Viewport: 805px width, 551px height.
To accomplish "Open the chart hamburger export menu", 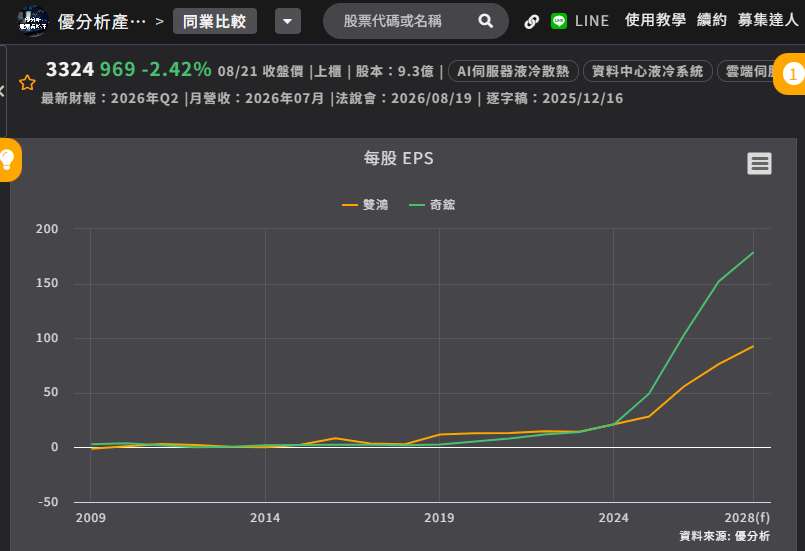I will 759,164.
